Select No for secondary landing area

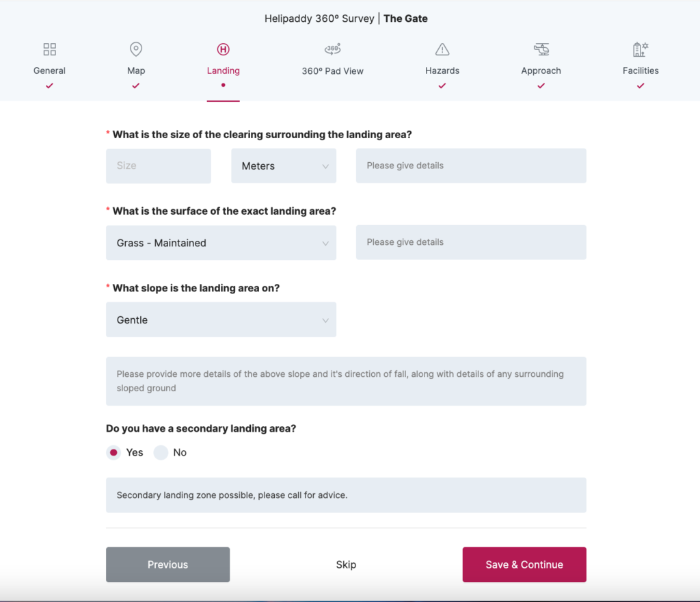161,452
